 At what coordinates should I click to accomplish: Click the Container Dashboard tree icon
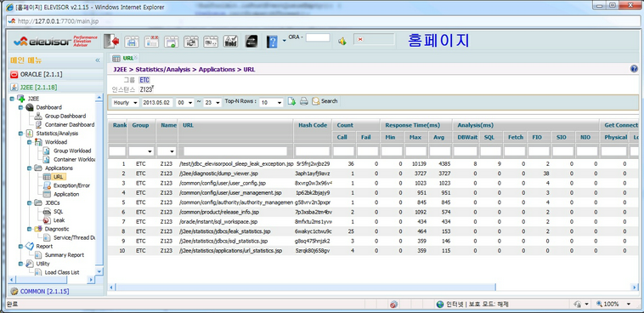(x=38, y=125)
